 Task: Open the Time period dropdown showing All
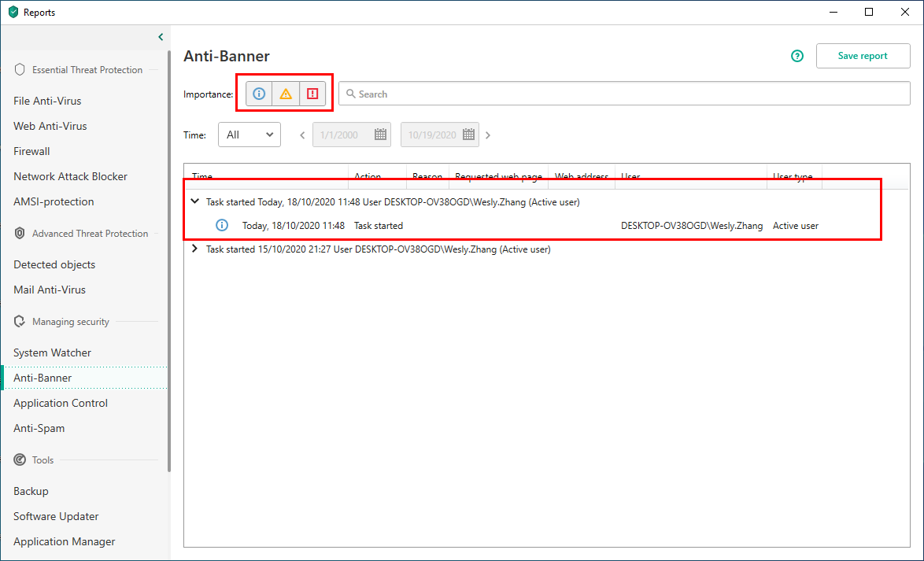pos(249,135)
